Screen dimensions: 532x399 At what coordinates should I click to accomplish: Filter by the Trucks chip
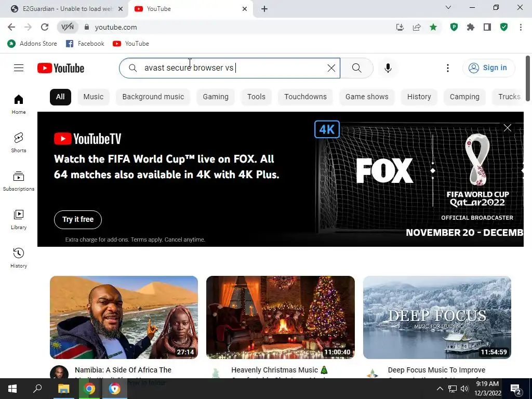(508, 97)
